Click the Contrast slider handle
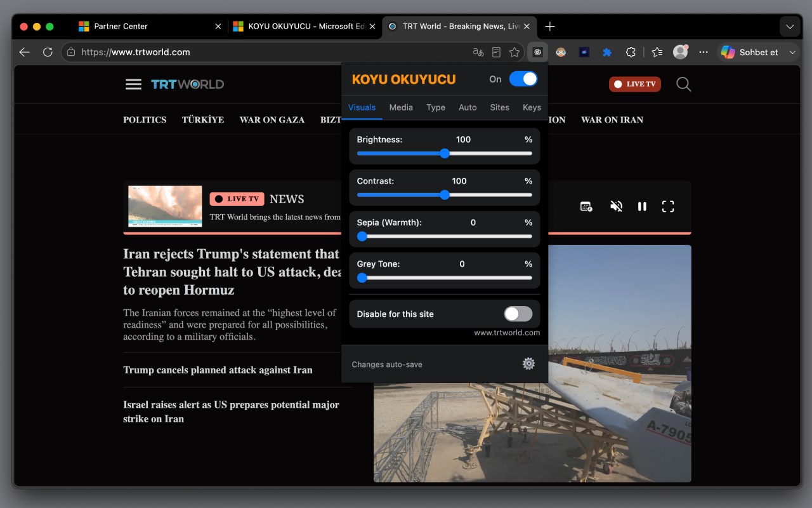 pos(445,195)
